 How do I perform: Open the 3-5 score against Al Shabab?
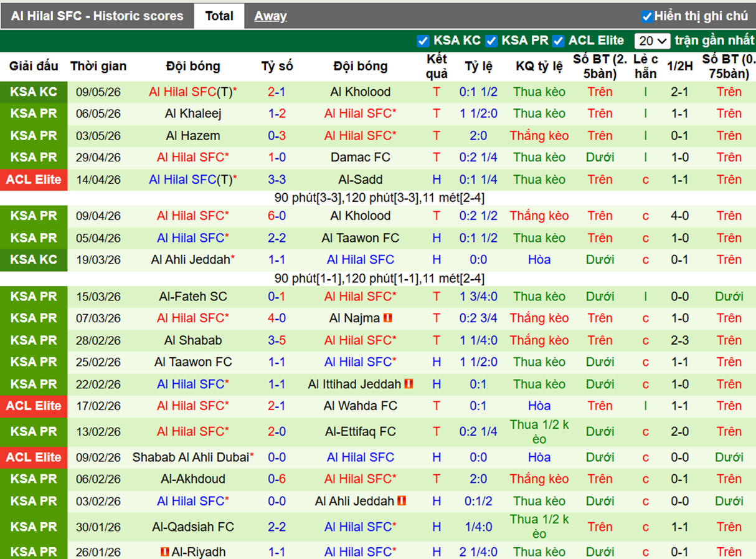click(276, 340)
